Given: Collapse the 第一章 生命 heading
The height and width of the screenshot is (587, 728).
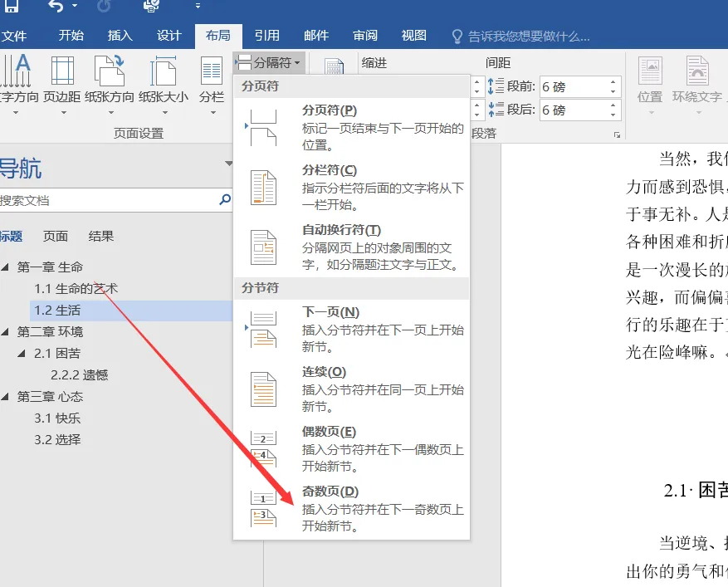Looking at the screenshot, I should (7, 267).
